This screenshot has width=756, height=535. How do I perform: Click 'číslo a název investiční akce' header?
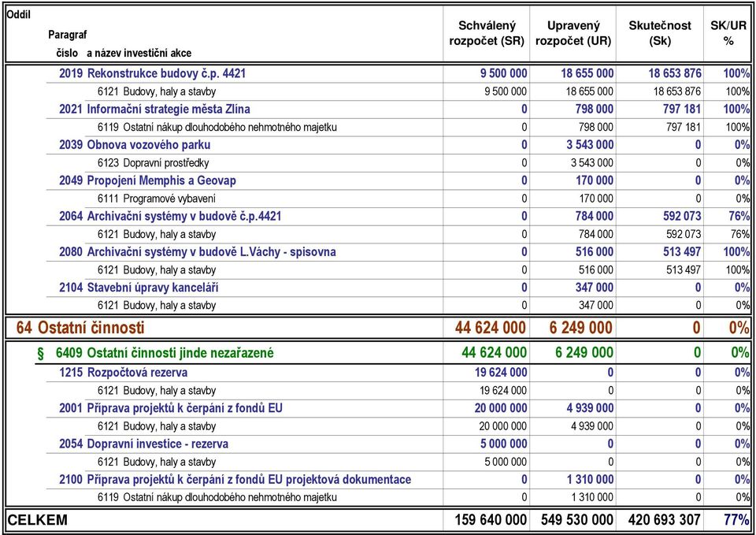(x=124, y=53)
